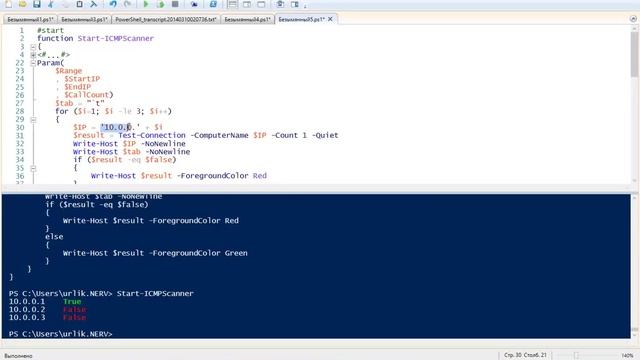This screenshot has height=360, width=640.
Task: Click the console pane vertical scrollbar
Action: 634,265
